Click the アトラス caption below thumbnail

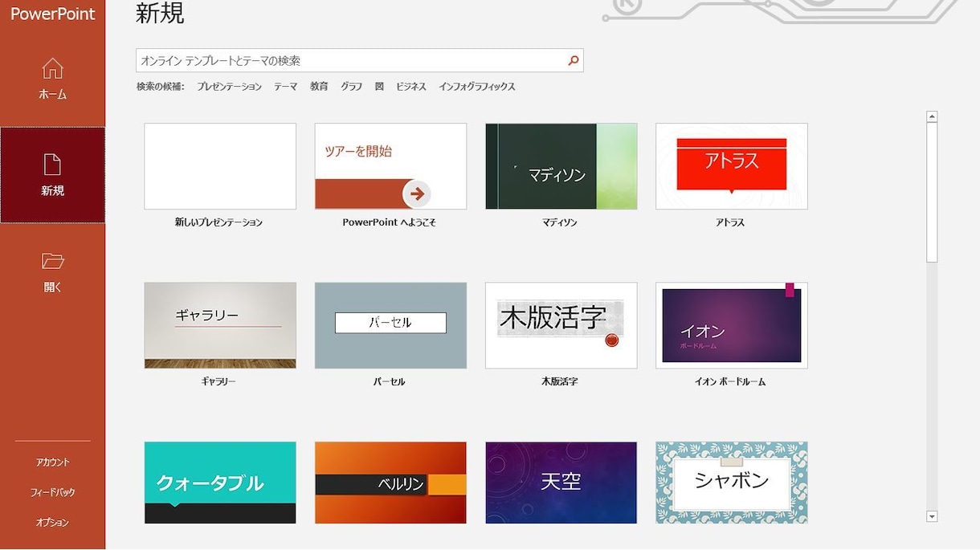click(730, 222)
